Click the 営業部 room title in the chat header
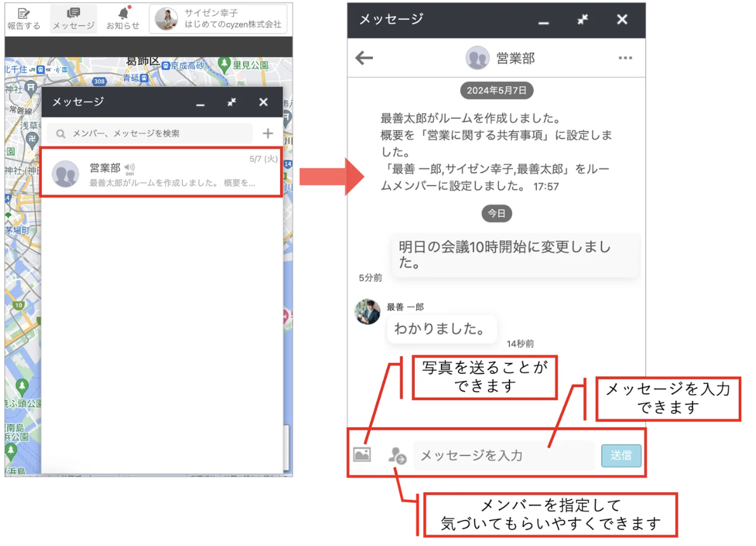The width and height of the screenshot is (756, 546). coord(515,58)
